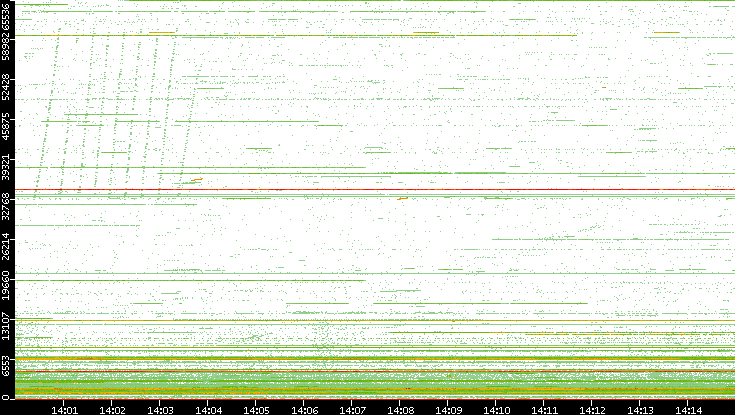
Task: Select the 58982 vertical axis label
Action: (x=8, y=48)
